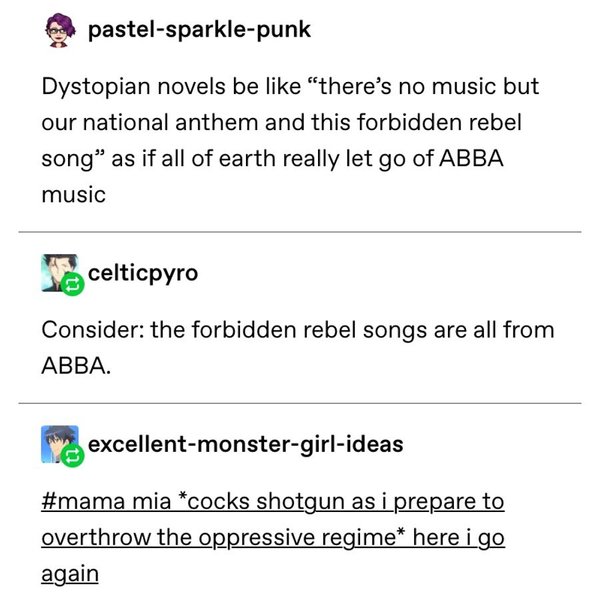Click the green reblog badge beside celticpyro
The height and width of the screenshot is (600, 600).
click(72, 285)
